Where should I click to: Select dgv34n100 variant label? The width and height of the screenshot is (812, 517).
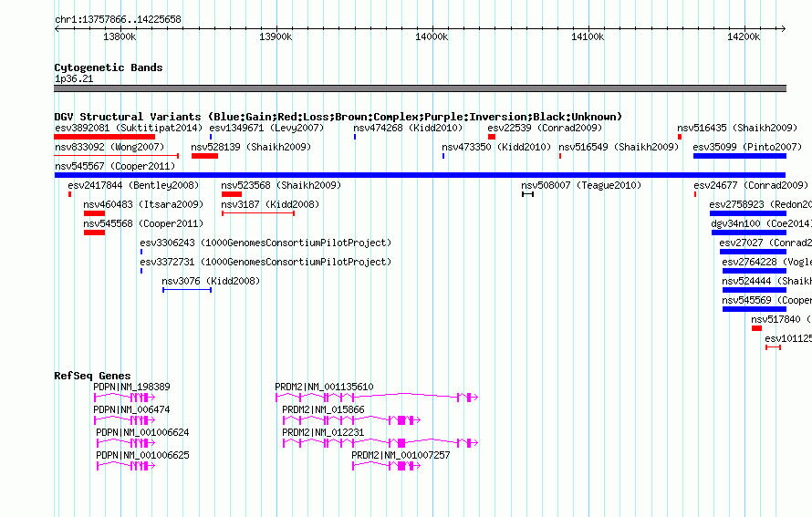click(x=761, y=223)
